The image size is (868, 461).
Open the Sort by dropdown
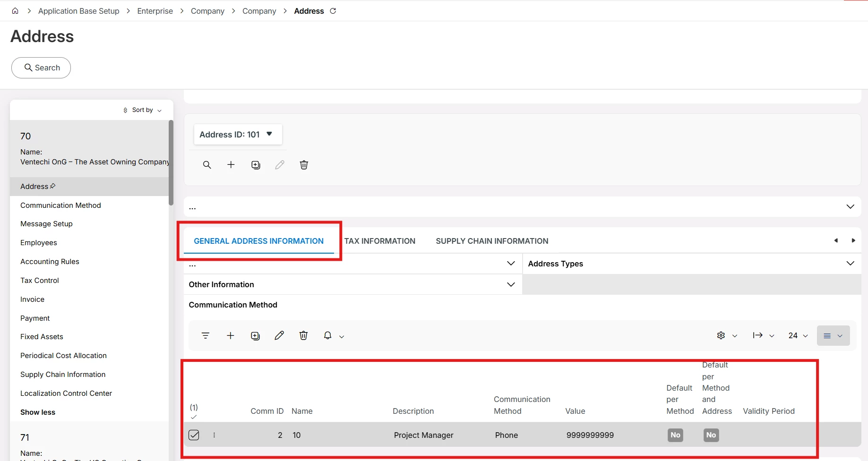click(143, 110)
